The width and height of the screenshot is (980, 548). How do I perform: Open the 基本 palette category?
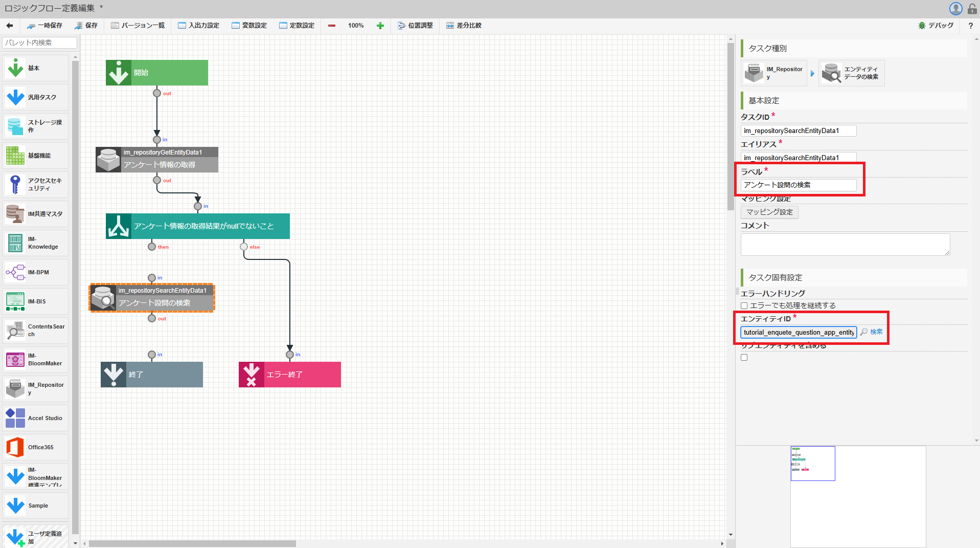tap(34, 67)
